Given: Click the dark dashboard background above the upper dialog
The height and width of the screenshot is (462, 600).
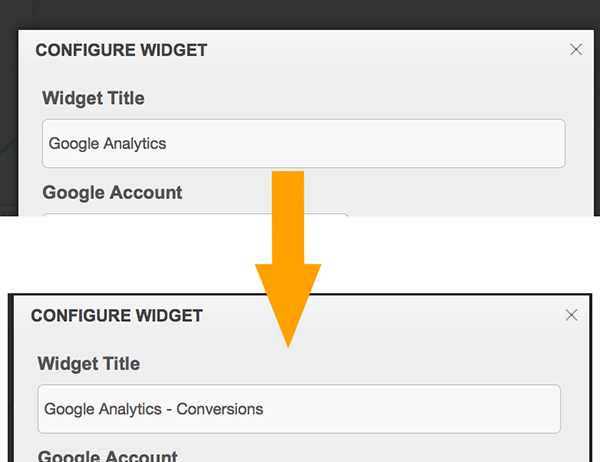Looking at the screenshot, I should pyautogui.click(x=300, y=14).
